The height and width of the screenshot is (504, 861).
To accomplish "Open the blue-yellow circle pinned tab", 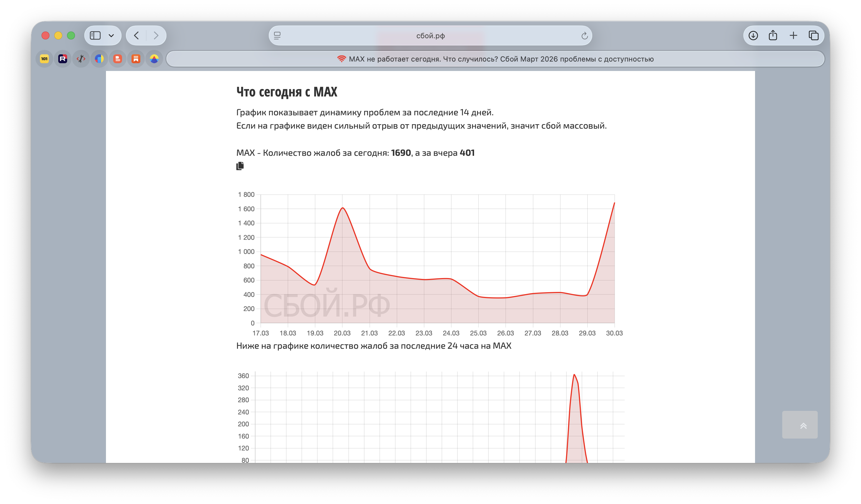I will pyautogui.click(x=99, y=59).
